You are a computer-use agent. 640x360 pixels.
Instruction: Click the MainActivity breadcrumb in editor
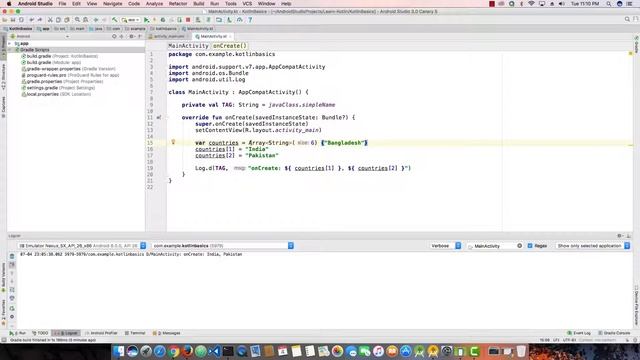[188, 46]
